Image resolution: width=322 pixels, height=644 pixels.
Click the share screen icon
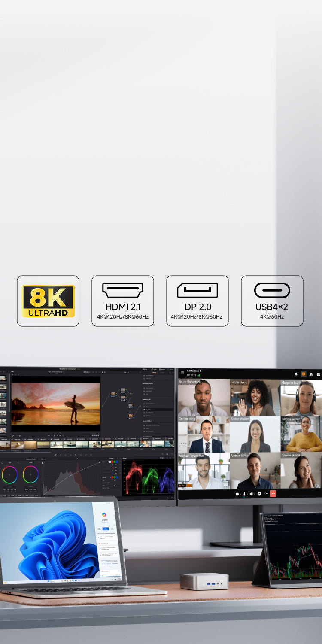point(259,494)
